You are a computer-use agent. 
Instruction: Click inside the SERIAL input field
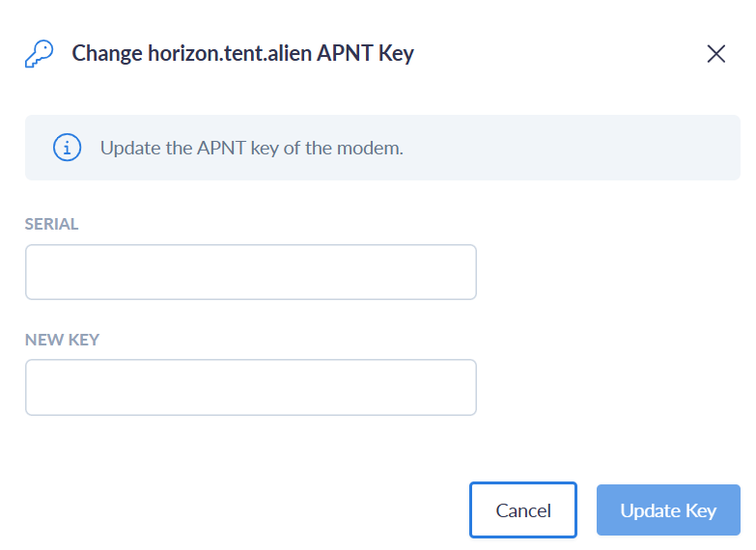tap(250, 272)
